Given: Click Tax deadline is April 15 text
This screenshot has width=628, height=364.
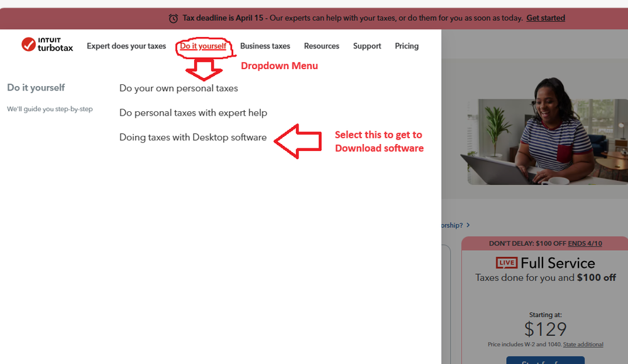Looking at the screenshot, I should (x=223, y=18).
